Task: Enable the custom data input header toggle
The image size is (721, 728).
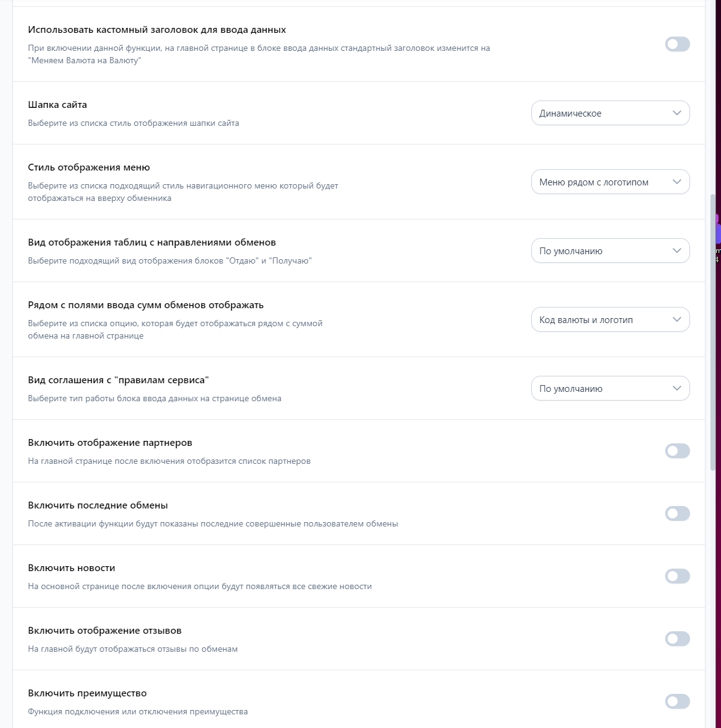Action: [x=677, y=44]
